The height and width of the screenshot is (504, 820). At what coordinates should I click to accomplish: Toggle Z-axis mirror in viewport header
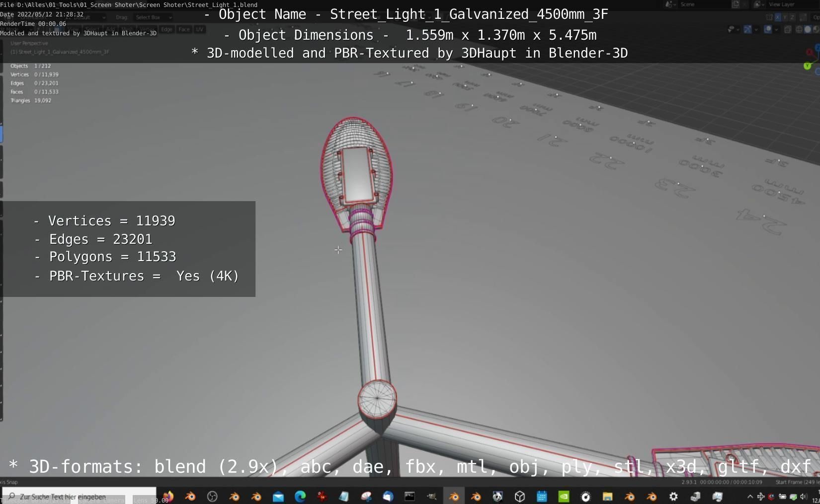coord(792,17)
